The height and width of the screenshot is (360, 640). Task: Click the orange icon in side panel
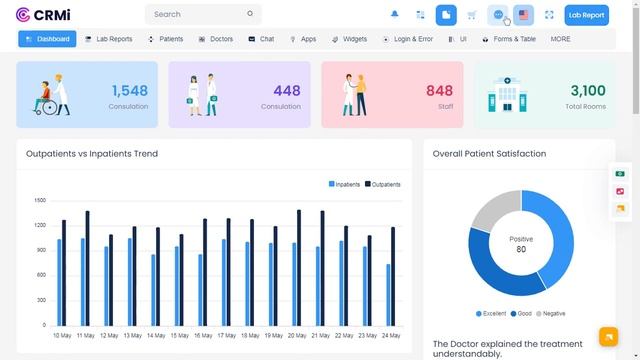620,208
